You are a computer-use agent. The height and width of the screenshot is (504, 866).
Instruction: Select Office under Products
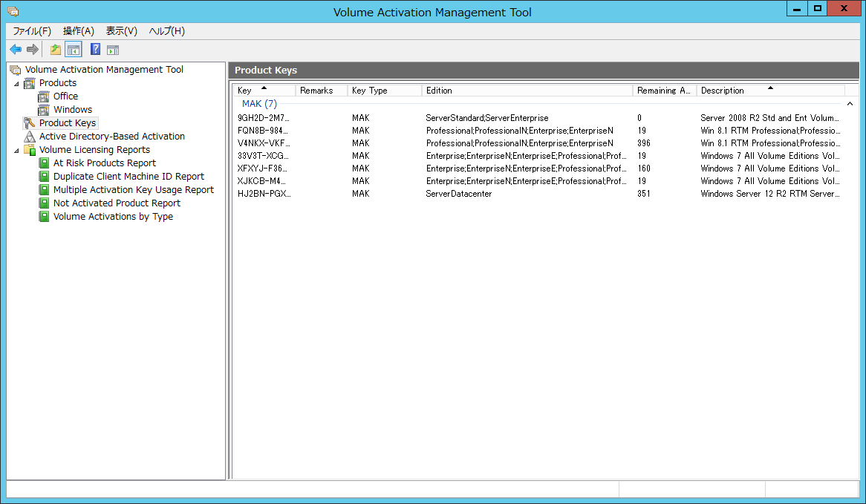[65, 96]
